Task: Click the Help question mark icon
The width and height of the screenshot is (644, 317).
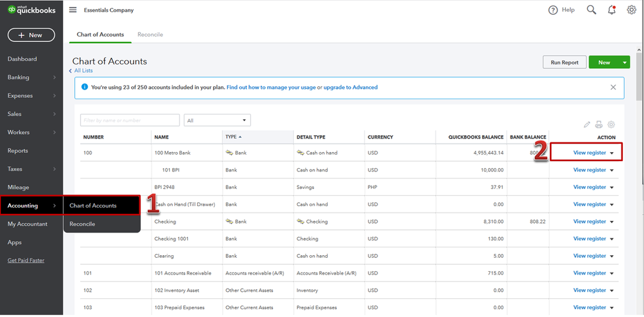Action: point(553,10)
